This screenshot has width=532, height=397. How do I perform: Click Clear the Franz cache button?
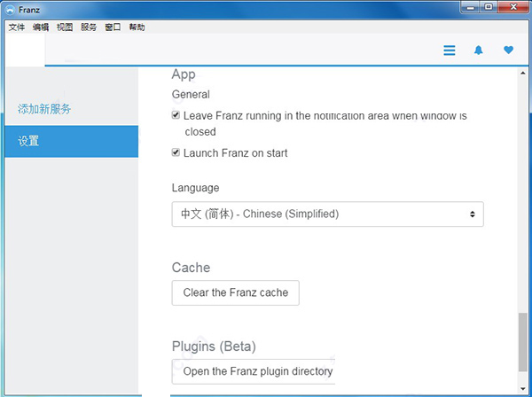pos(236,292)
